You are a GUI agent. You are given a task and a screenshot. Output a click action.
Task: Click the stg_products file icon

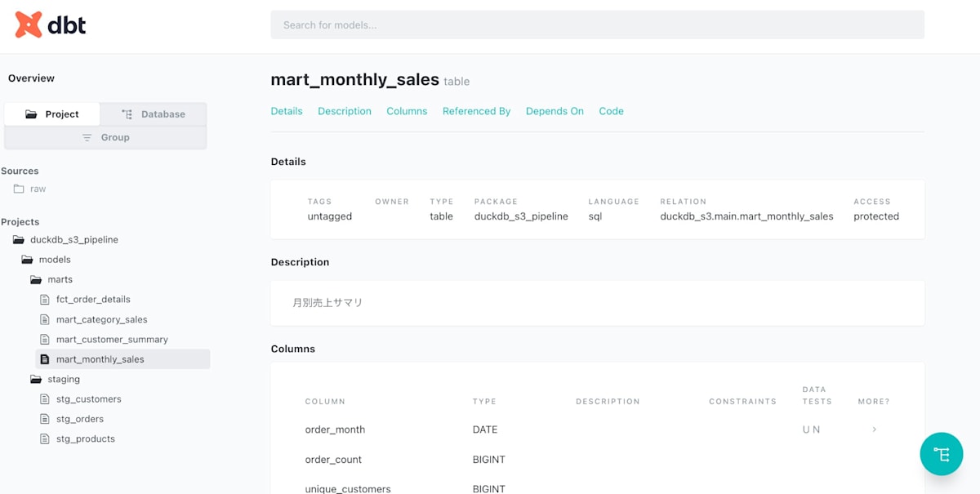tap(45, 438)
